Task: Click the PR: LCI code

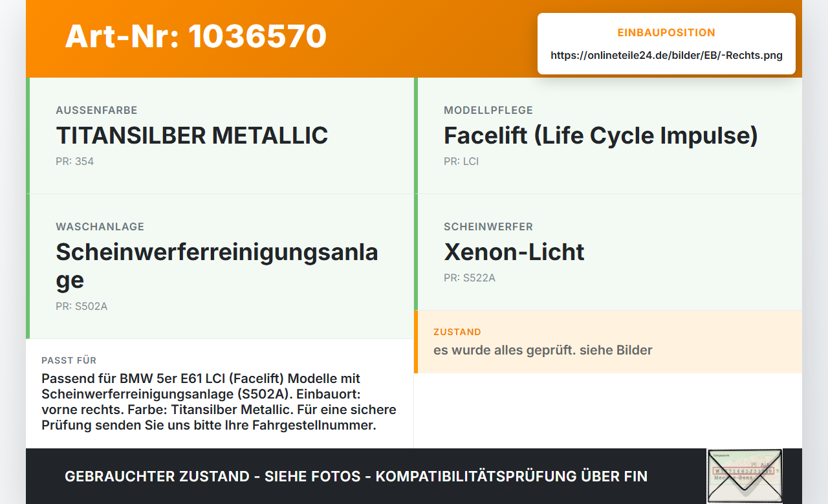Action: (461, 161)
